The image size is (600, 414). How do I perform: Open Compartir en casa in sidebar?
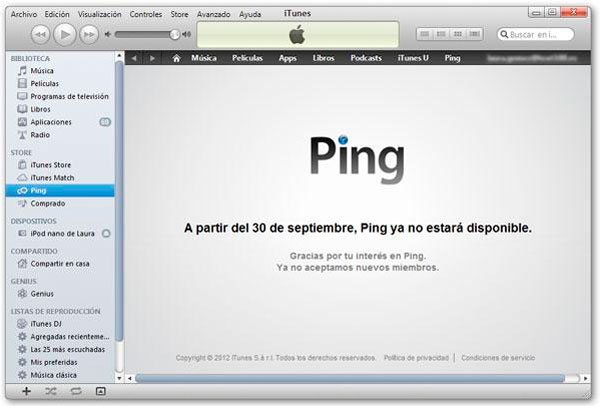click(x=60, y=263)
